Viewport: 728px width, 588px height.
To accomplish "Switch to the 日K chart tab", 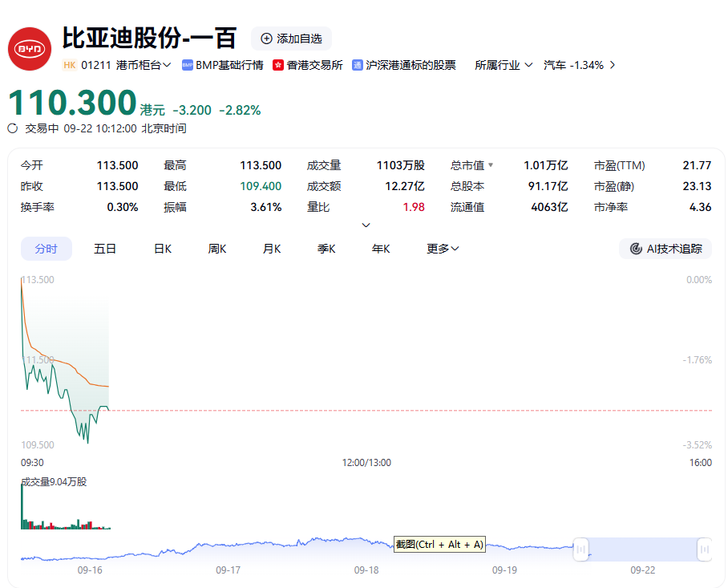I will [x=163, y=249].
